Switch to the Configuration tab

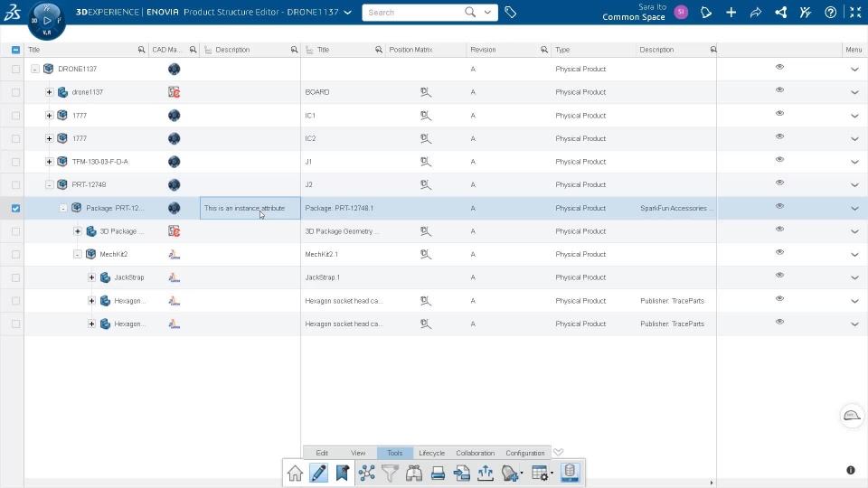524,453
